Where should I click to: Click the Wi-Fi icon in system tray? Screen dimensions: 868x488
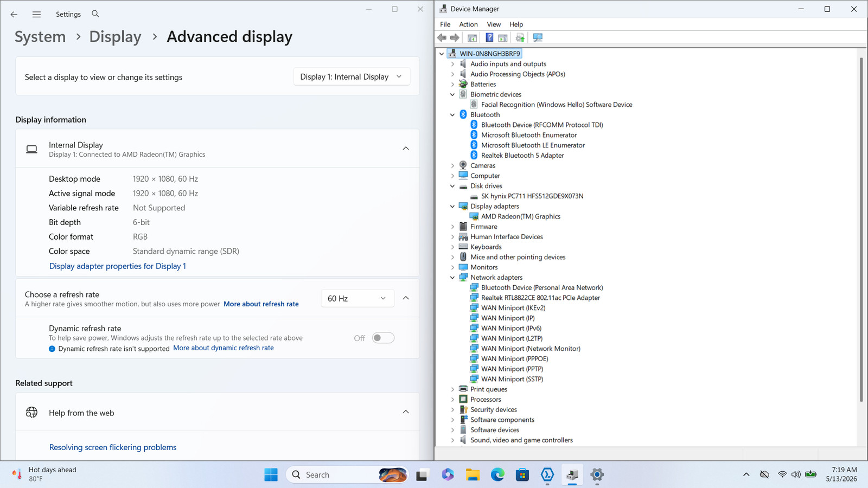[x=782, y=474]
